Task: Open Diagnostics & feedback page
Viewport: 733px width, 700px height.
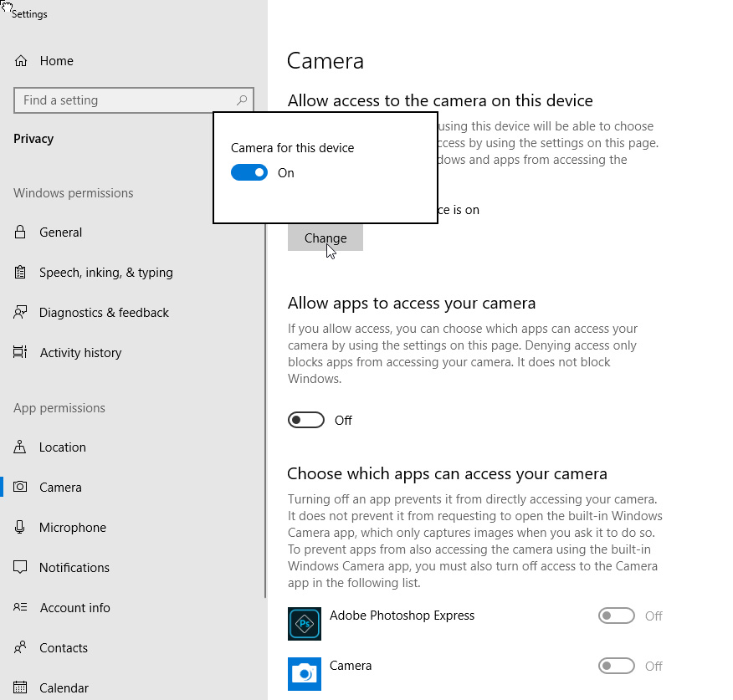Action: [104, 313]
